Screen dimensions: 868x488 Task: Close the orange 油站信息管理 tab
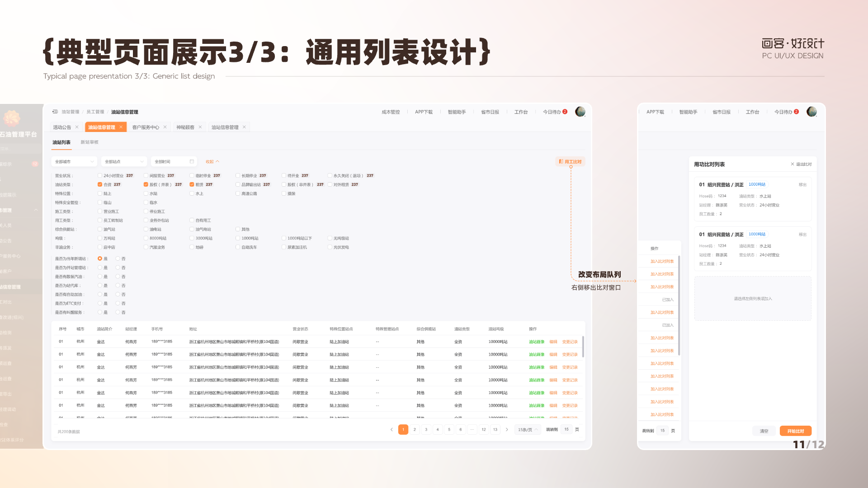121,127
